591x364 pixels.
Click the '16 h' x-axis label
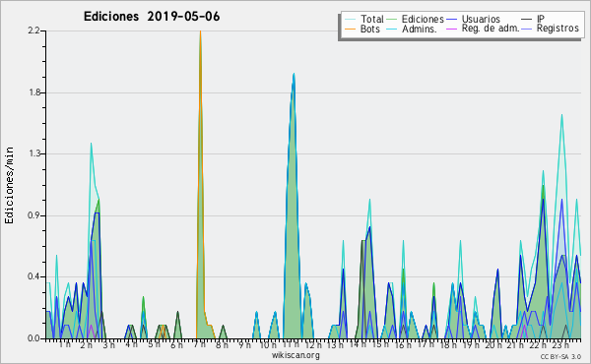point(403,344)
